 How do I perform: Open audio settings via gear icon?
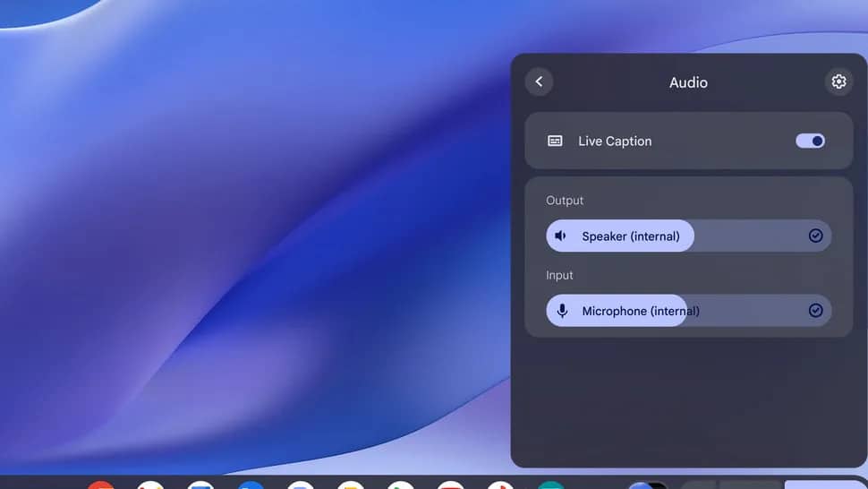pyautogui.click(x=838, y=82)
